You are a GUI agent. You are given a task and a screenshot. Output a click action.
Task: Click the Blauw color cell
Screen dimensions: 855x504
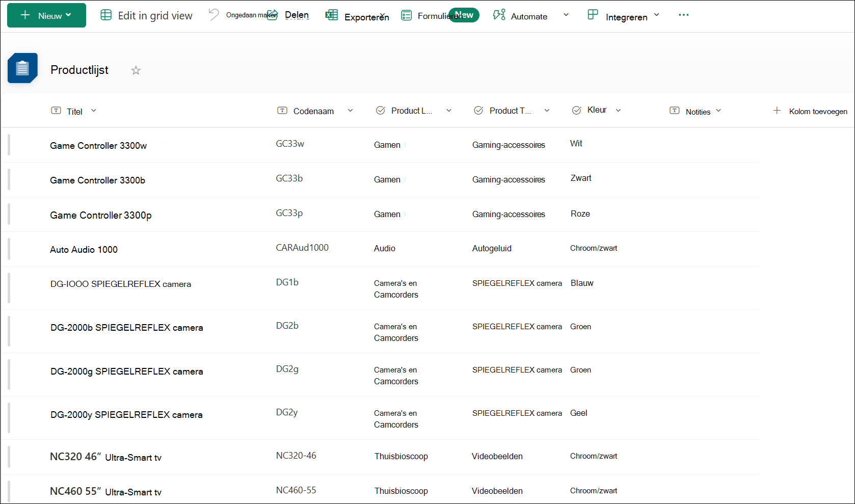click(582, 283)
